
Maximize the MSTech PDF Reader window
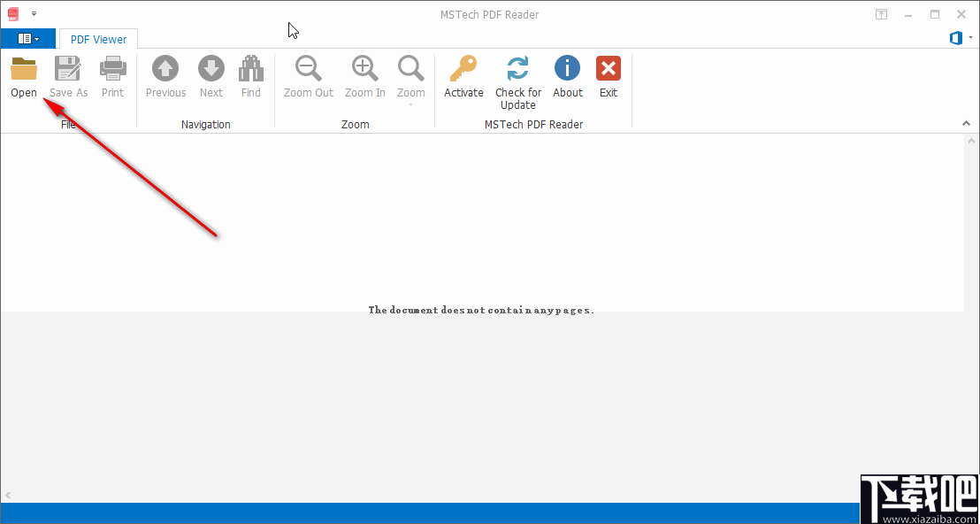pos(935,14)
